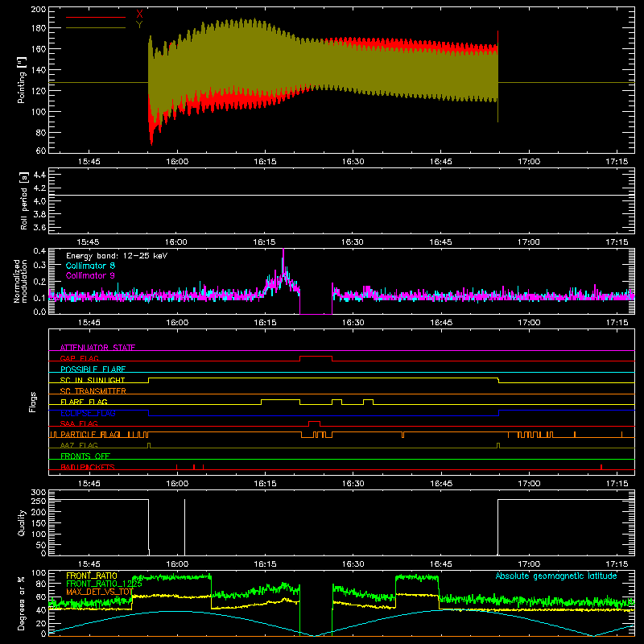The height and width of the screenshot is (644, 644).
Task: Click the 'Absolute geomagnetic latitude' legend text
Action: pyautogui.click(x=556, y=576)
